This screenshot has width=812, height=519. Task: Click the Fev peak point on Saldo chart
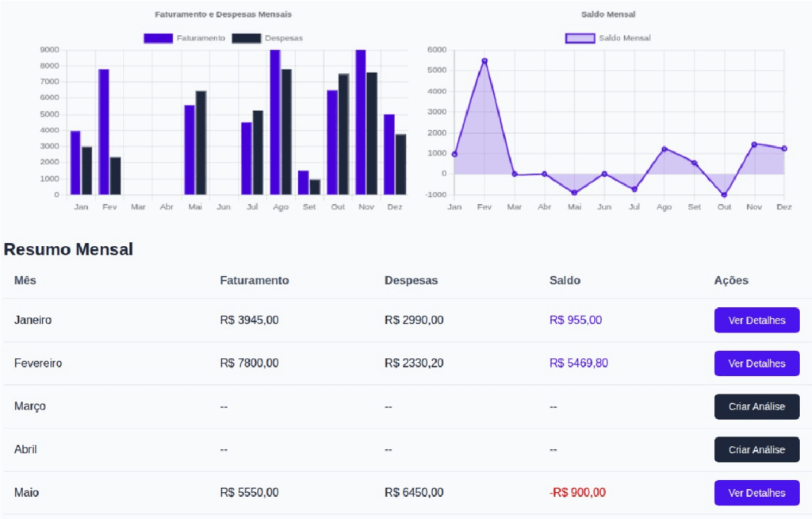tap(485, 61)
